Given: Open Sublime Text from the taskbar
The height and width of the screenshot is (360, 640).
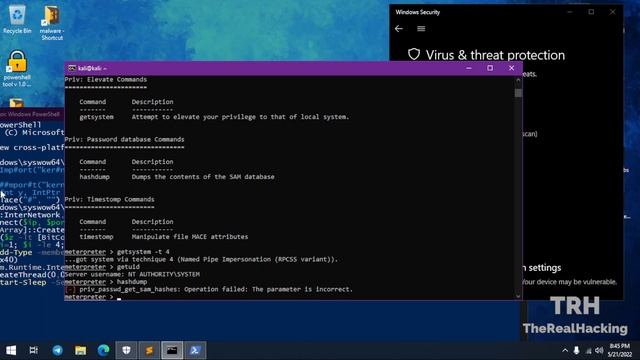Looking at the screenshot, I should 149,350.
